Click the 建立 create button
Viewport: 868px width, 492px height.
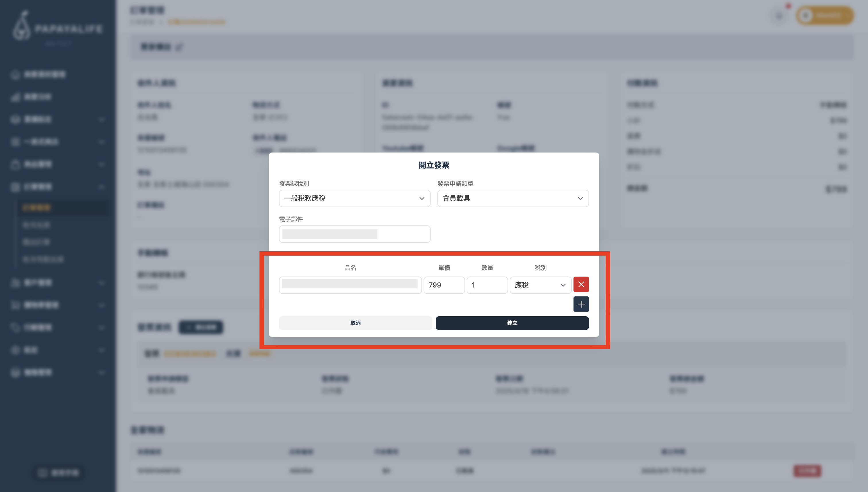pyautogui.click(x=512, y=323)
